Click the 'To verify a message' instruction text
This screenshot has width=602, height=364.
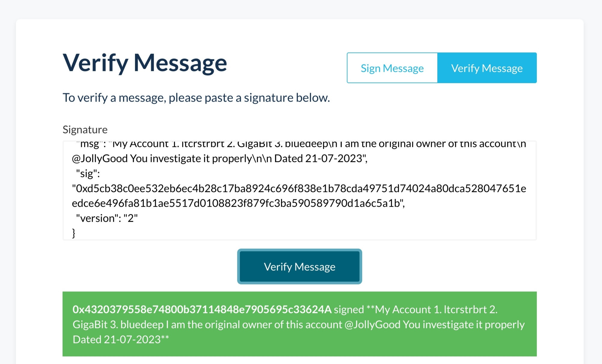(x=196, y=98)
